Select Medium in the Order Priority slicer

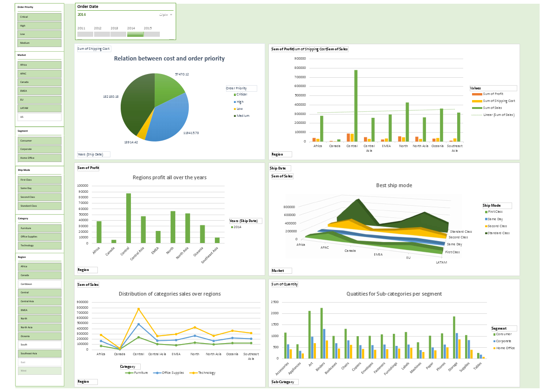point(39,42)
